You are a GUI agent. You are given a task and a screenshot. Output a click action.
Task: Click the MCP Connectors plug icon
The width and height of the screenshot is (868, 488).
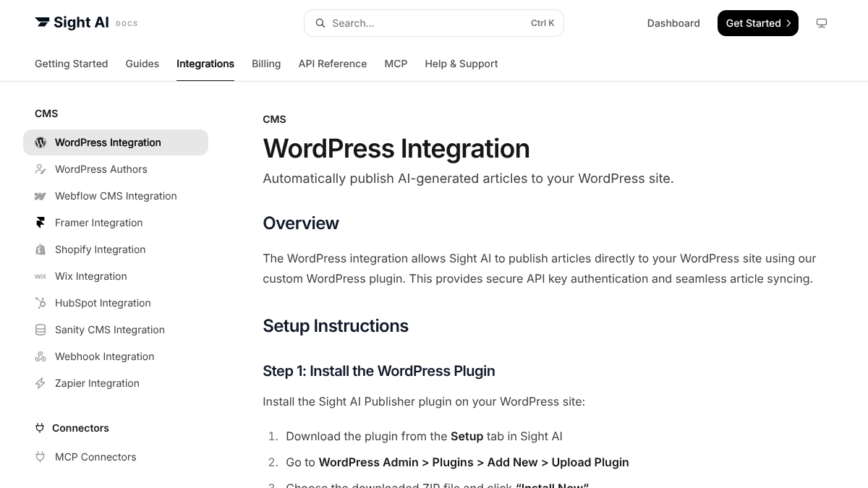(41, 457)
